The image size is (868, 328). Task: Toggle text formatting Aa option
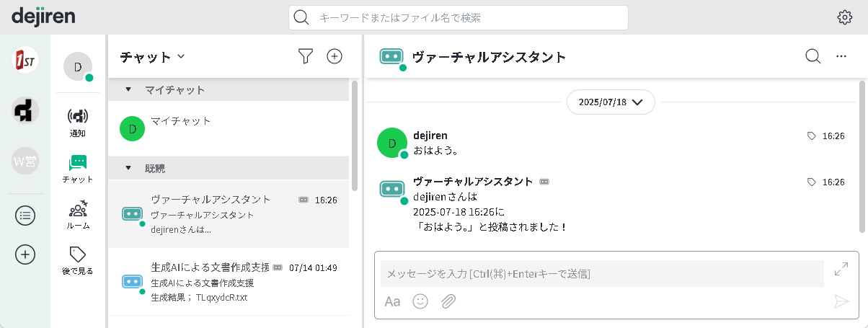click(392, 301)
